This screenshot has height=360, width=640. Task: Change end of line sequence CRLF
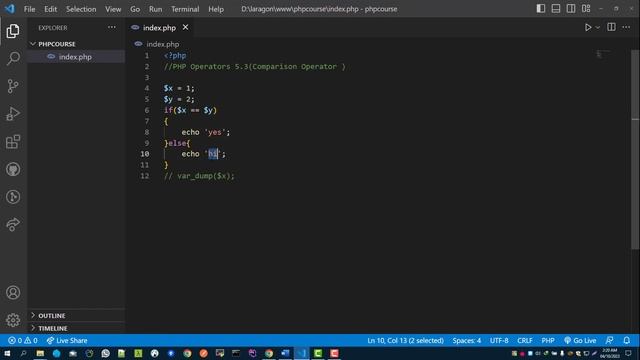[525, 340]
